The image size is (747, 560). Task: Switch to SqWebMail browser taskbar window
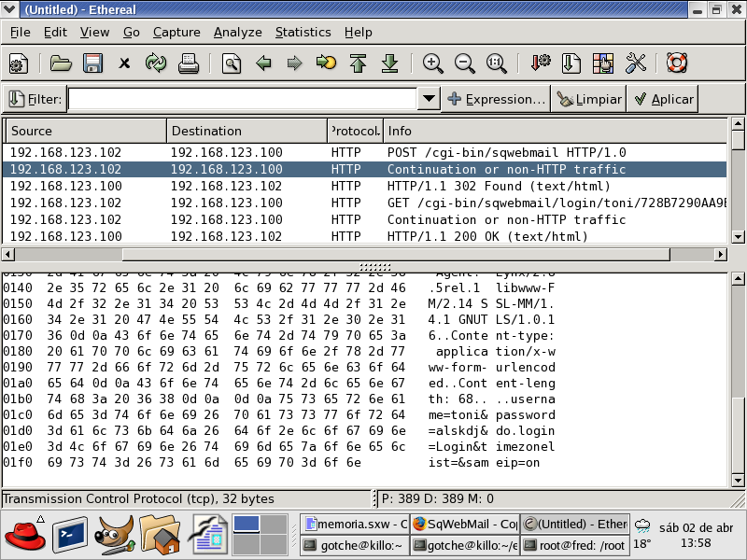pos(464,525)
